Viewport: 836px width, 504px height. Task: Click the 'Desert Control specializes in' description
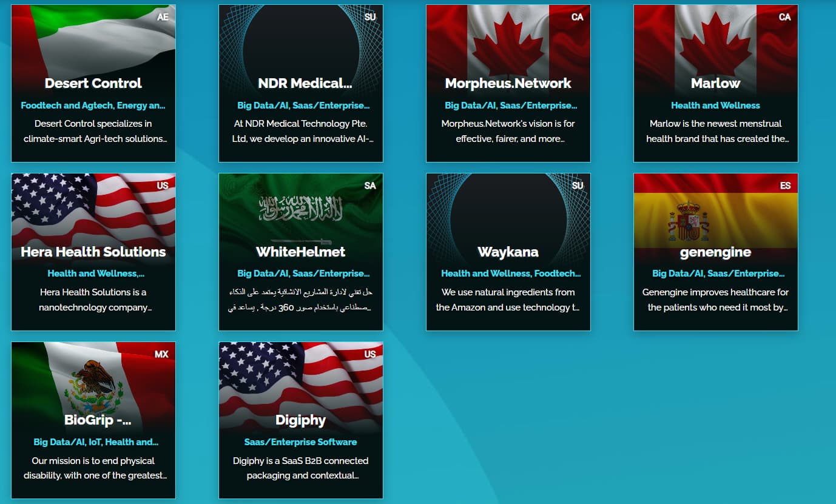pos(95,131)
